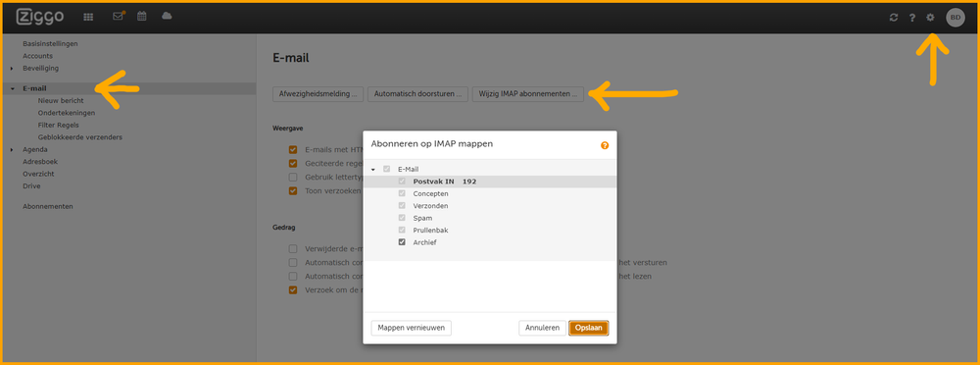This screenshot has width=980, height=365.
Task: Open Geblokkeerde verzenders settings
Action: click(80, 137)
